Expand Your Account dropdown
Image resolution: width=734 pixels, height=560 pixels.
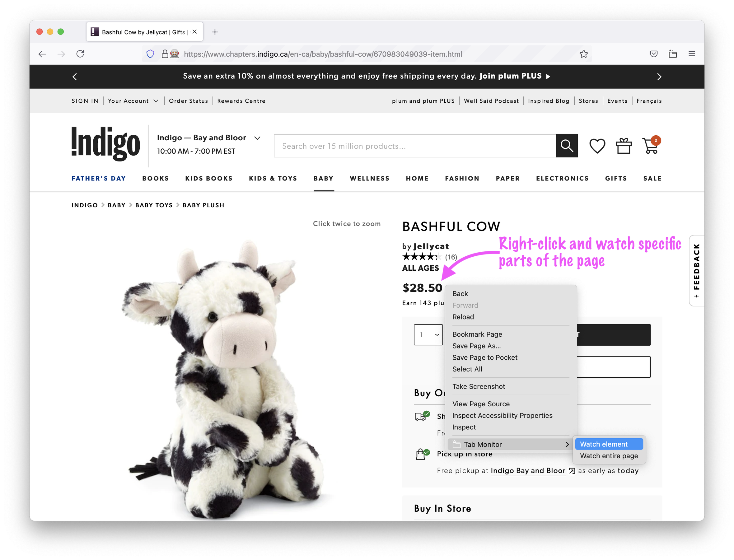point(133,101)
